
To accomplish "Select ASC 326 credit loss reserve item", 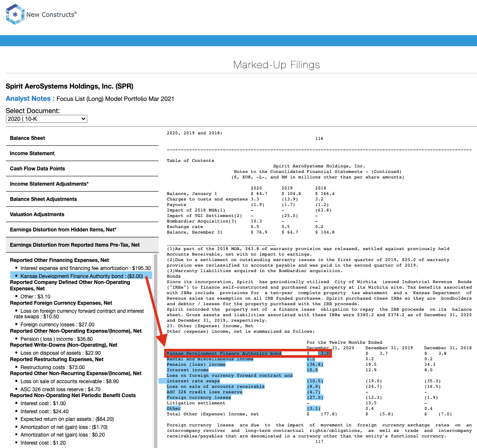I will 60,390.
